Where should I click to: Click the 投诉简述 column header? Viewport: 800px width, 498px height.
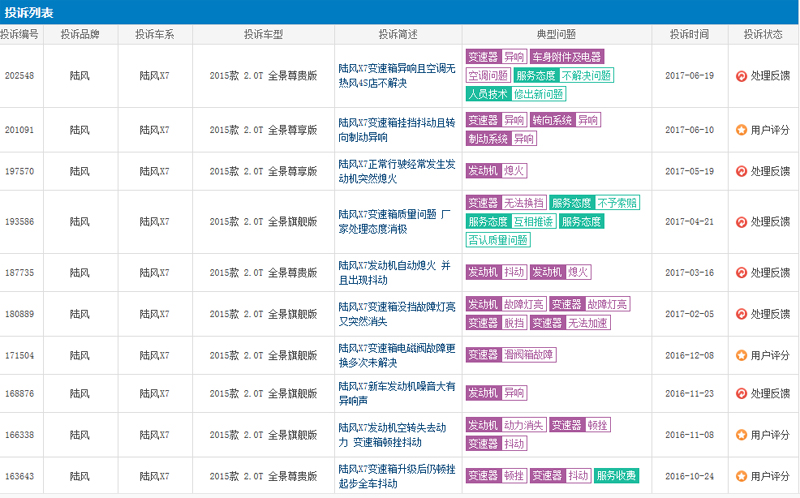pos(398,34)
